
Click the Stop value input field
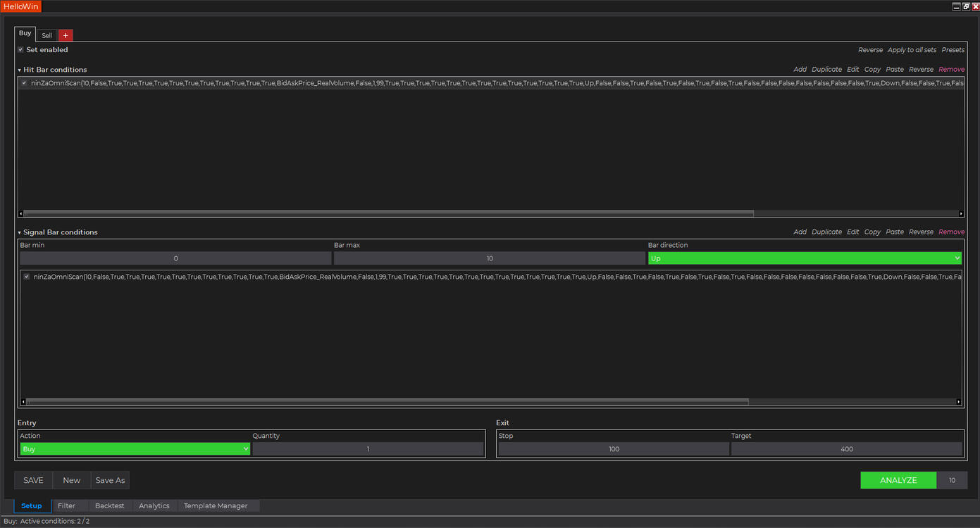[x=614, y=449]
